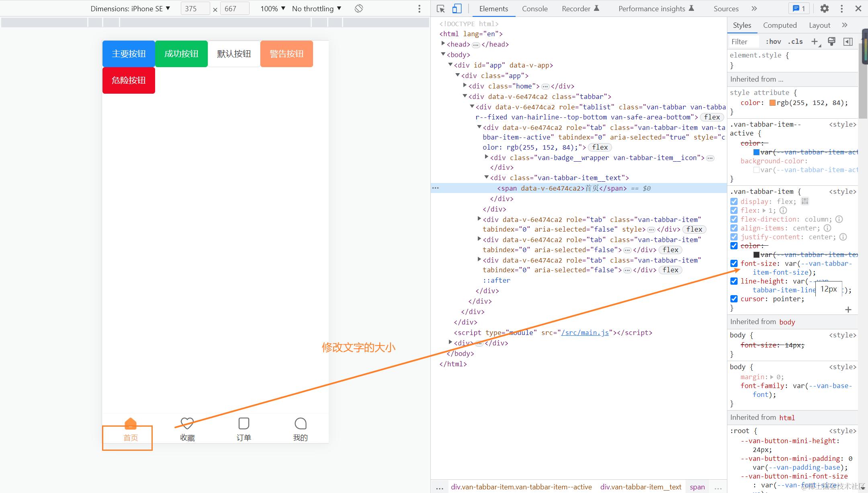Open the No throttling dropdown
868x493 pixels.
[317, 8]
